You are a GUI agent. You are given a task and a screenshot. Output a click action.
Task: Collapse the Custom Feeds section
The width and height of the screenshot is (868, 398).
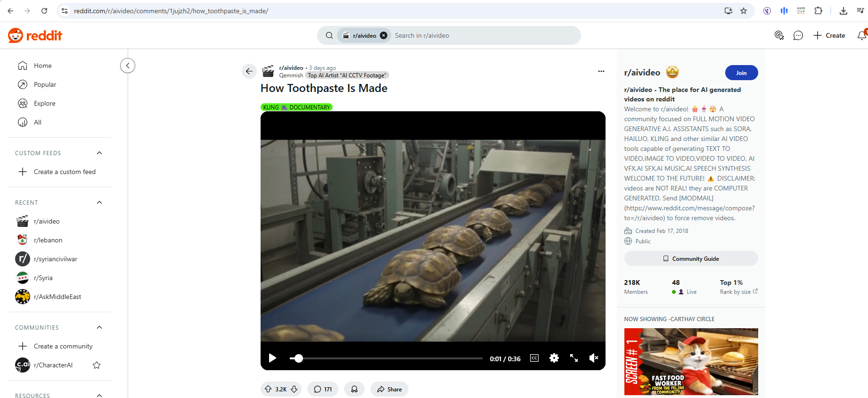[x=99, y=153]
